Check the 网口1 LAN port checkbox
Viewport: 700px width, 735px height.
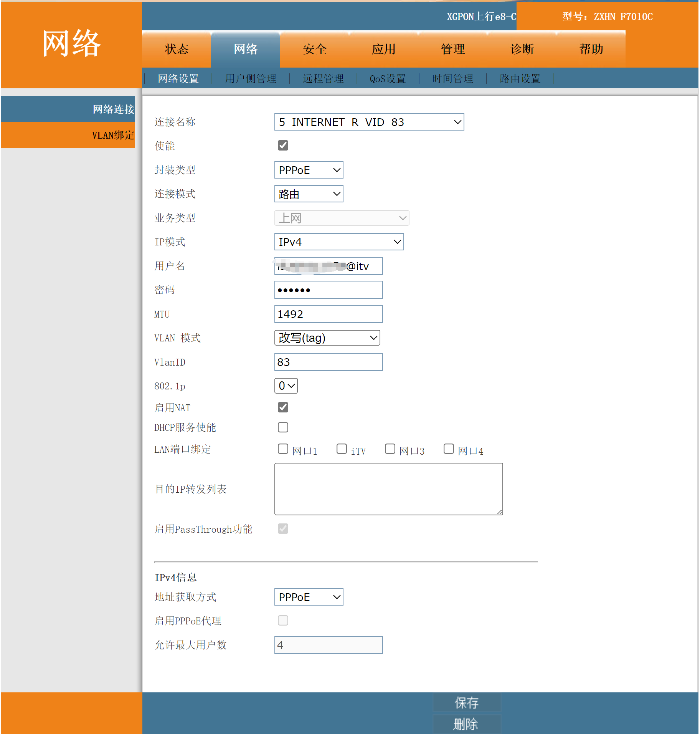[283, 449]
